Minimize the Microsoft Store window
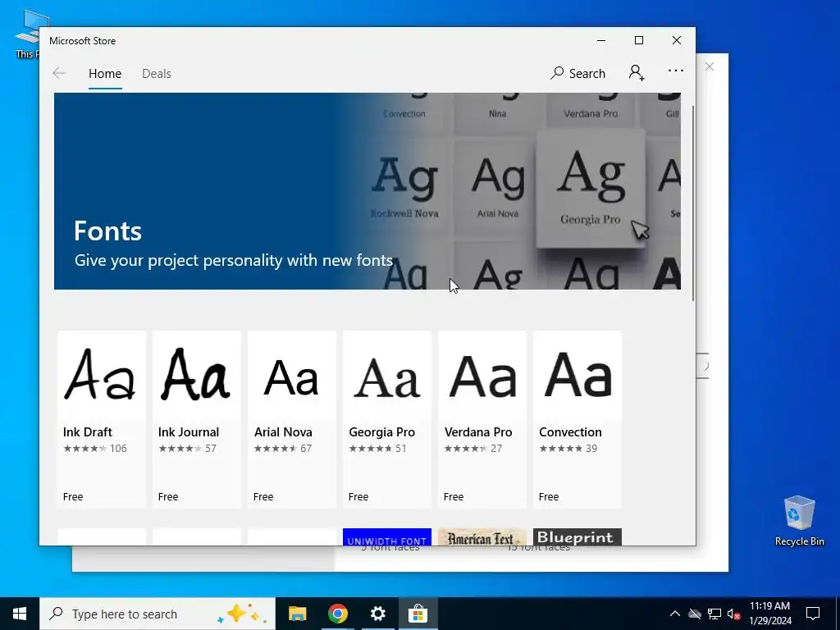The width and height of the screenshot is (840, 630). (601, 40)
